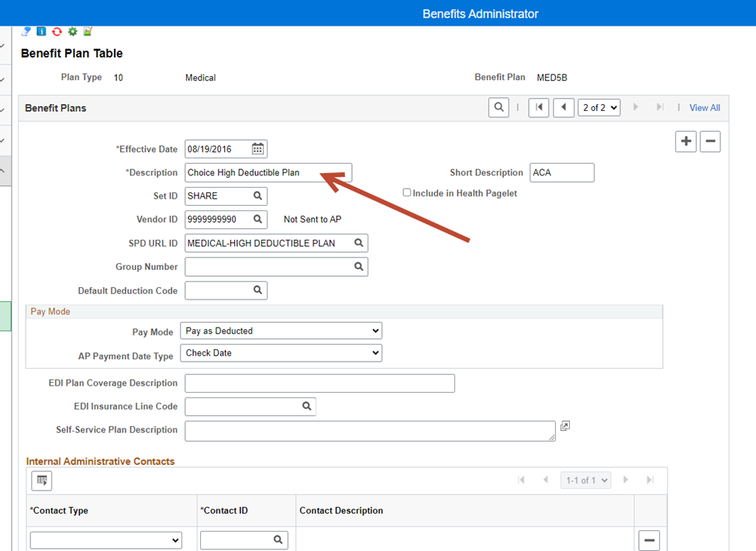Viewport: 756px width, 551px height.
Task: Open the blue information icon
Action: point(41,31)
